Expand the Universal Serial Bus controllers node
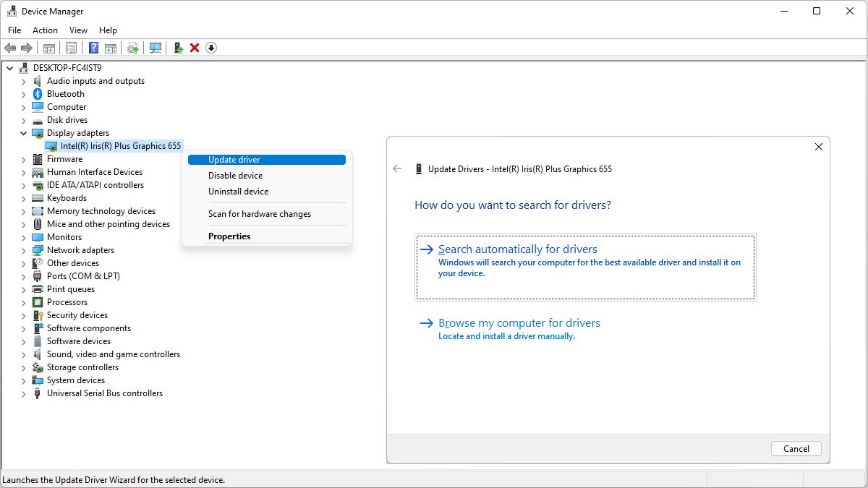Screen dimensions: 868x488 (x=23, y=393)
